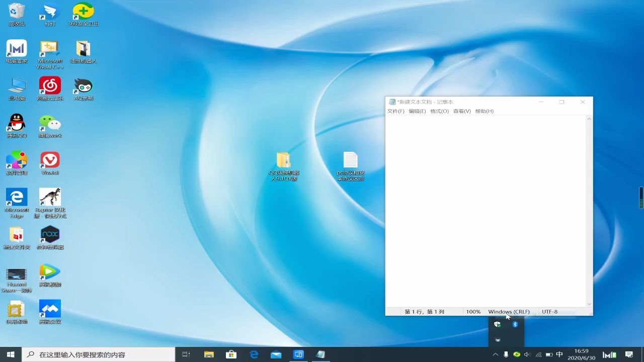Image resolution: width=644 pixels, height=362 pixels.
Task: Open the 帮助(H) menu in Notepad
Action: pyautogui.click(x=485, y=111)
